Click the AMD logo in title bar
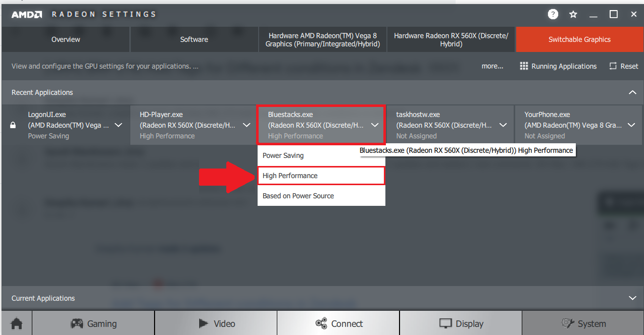 pos(27,14)
